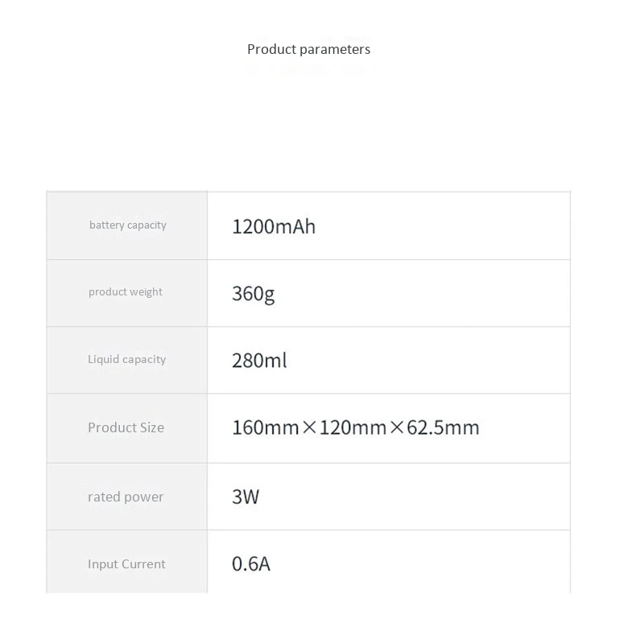The height and width of the screenshot is (644, 644).
Task: Click the 0.6A input current value
Action: coord(251,564)
